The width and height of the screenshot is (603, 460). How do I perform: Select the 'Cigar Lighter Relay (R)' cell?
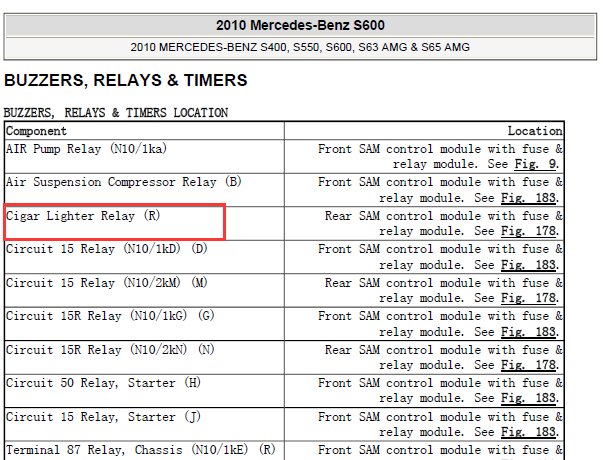(145, 223)
